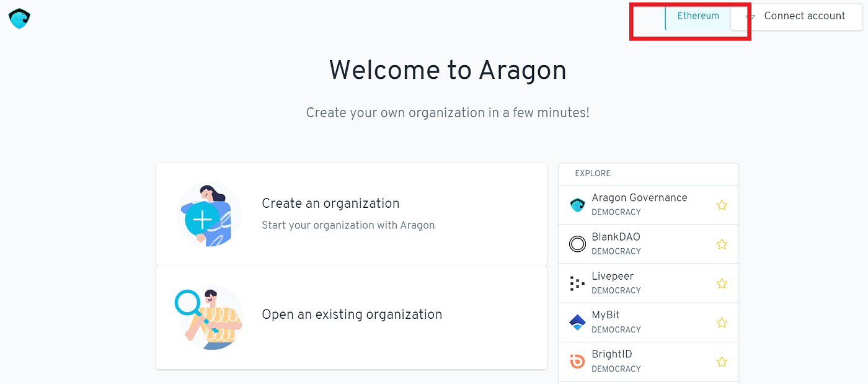This screenshot has height=384, width=868.
Task: Click DEMOCRACY label under Livepeer
Action: pyautogui.click(x=616, y=290)
